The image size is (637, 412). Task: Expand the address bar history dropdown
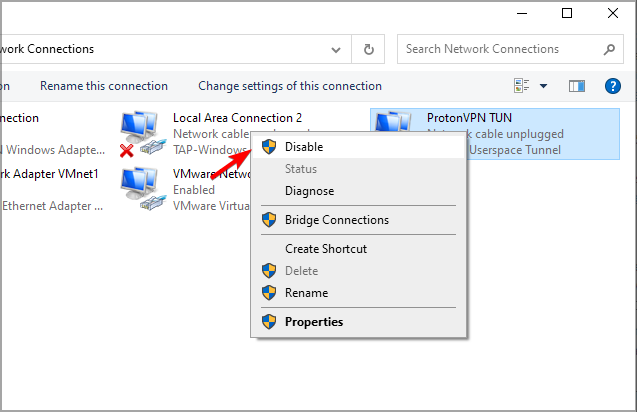[337, 49]
